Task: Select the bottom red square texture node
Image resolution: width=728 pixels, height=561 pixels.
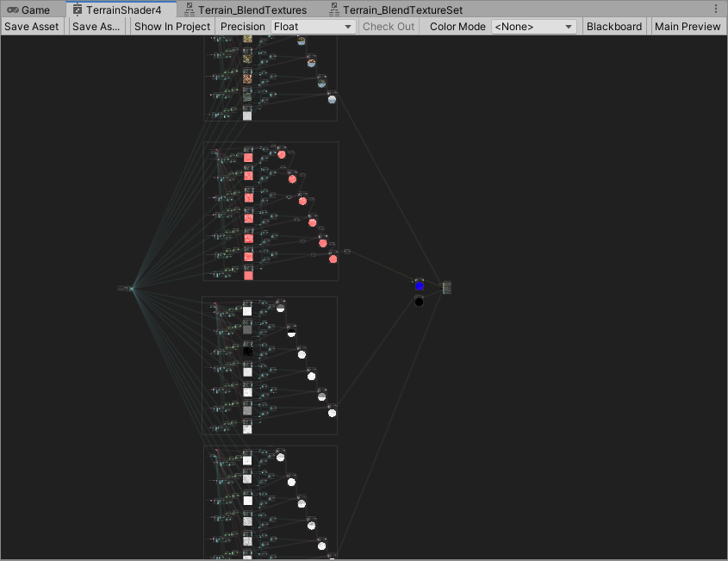Action: (x=248, y=274)
